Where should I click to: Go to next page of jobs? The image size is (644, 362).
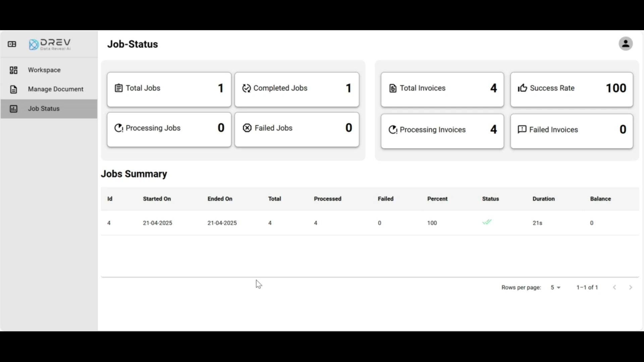point(631,288)
